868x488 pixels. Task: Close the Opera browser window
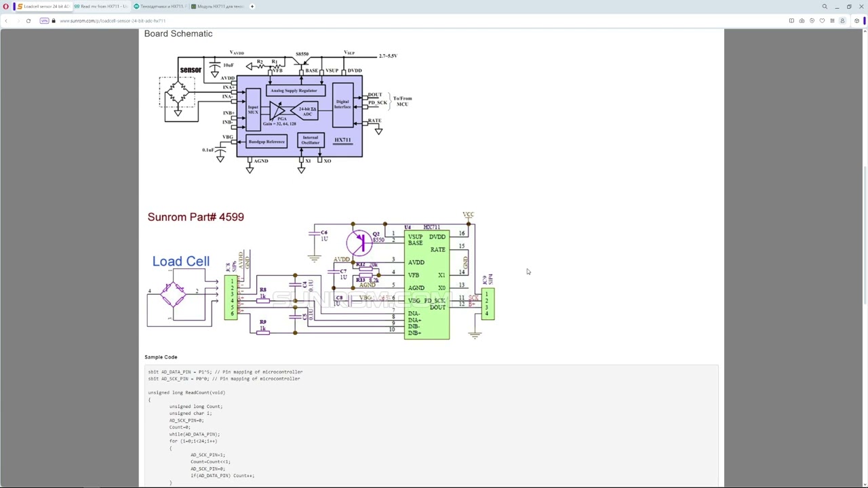pos(861,7)
